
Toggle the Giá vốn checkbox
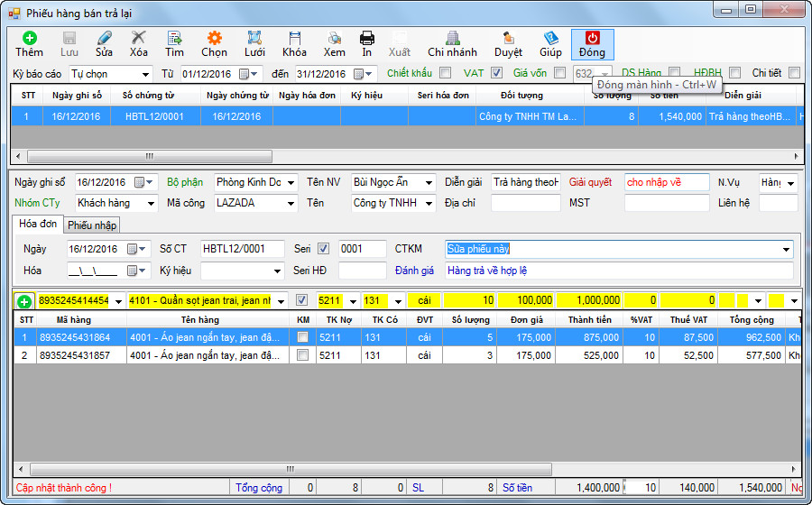click(559, 73)
